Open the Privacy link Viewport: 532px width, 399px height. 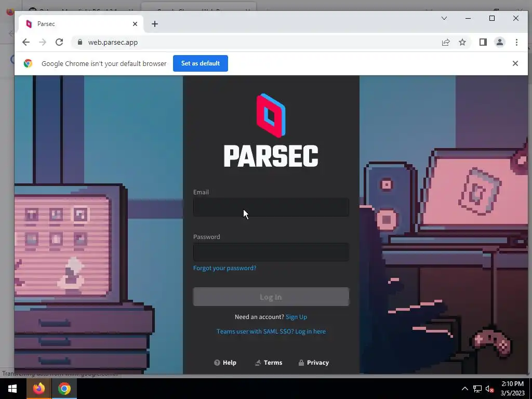(x=313, y=363)
